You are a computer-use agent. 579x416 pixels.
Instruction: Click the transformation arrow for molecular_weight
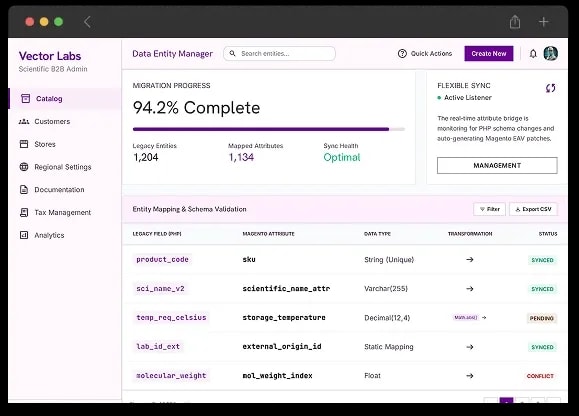pos(470,376)
